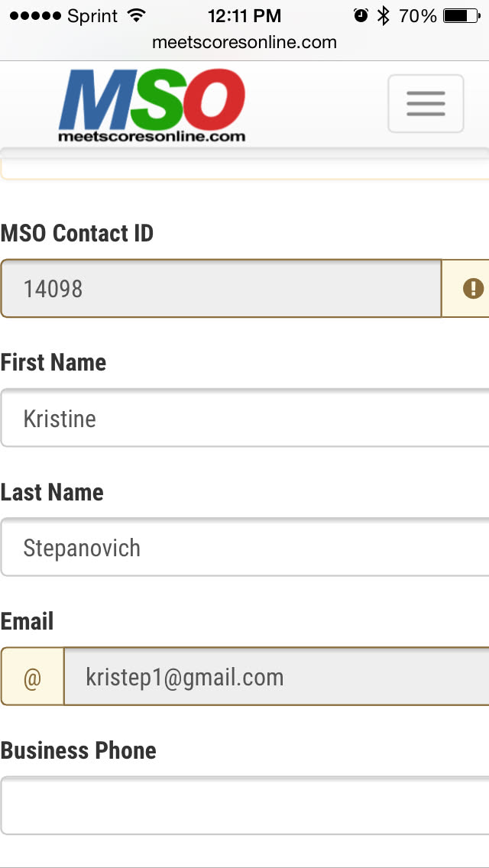Screen dimensions: 489x868
Task: Click the MSO meetscoresonline logo
Action: tap(153, 105)
